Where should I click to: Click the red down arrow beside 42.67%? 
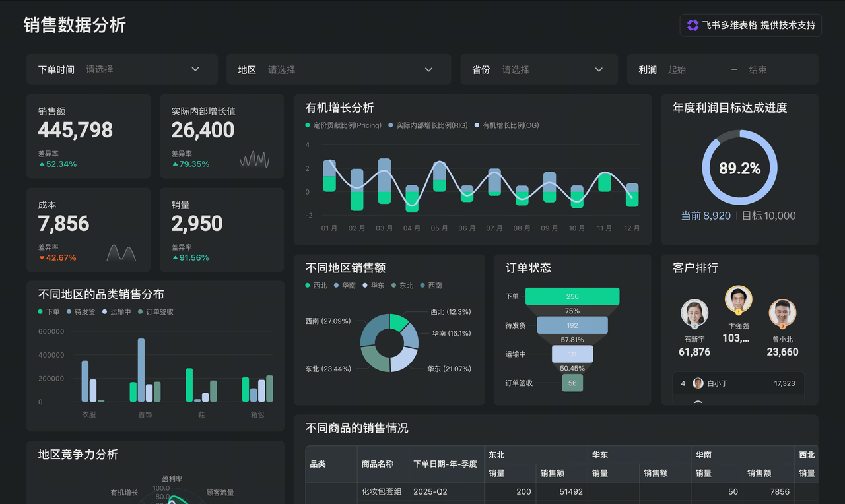pyautogui.click(x=42, y=258)
